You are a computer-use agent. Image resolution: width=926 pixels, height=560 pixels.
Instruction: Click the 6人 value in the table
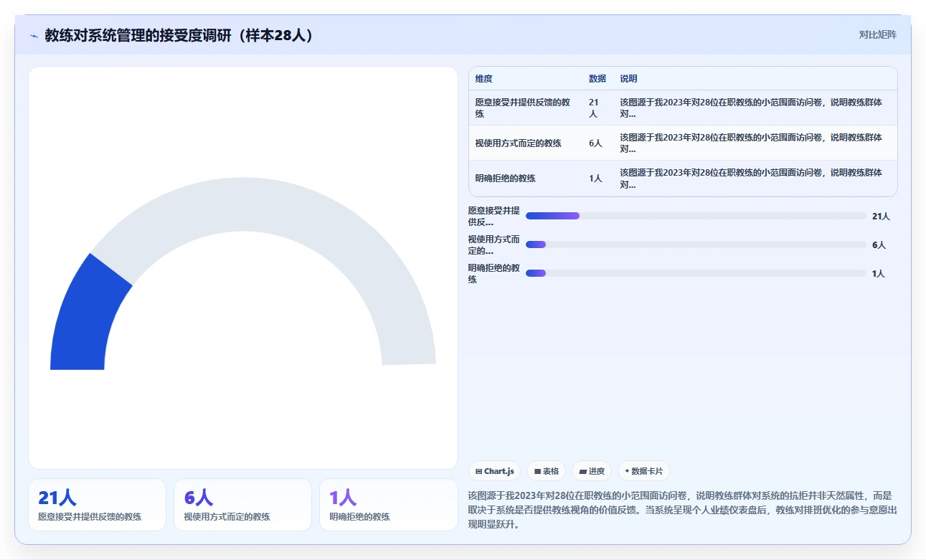[595, 143]
